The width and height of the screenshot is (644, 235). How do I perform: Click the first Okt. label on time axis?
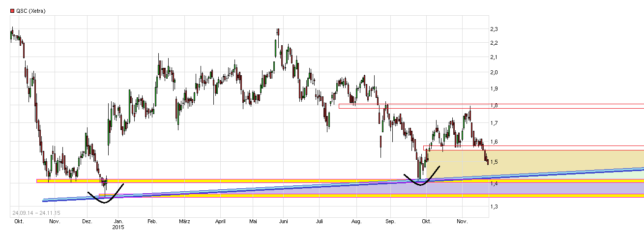tap(20, 222)
